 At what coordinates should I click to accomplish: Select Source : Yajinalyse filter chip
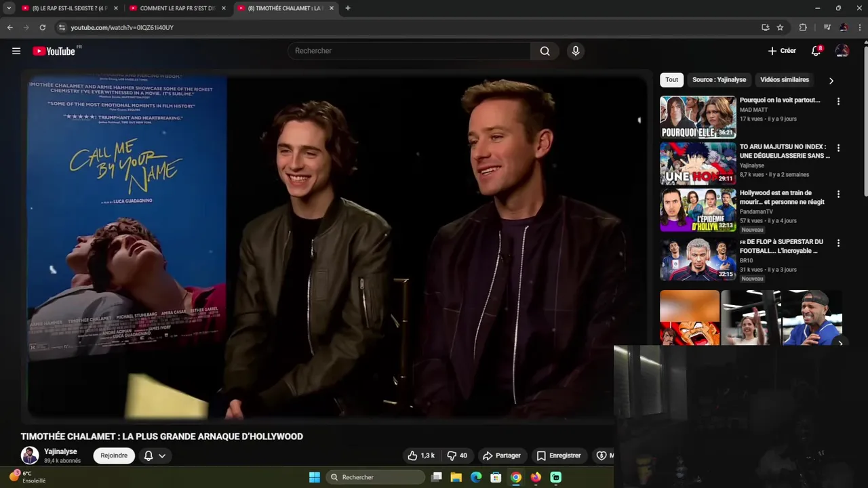[x=719, y=80]
